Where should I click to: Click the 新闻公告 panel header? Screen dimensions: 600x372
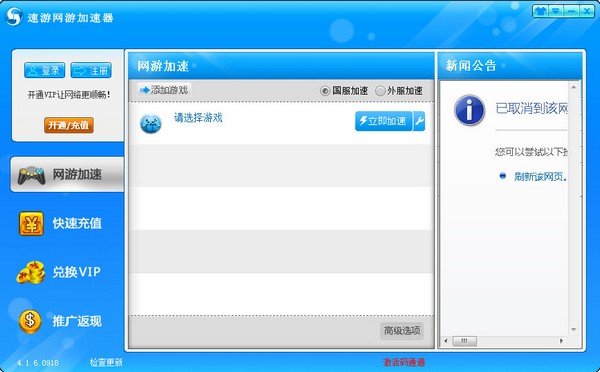pyautogui.click(x=510, y=66)
